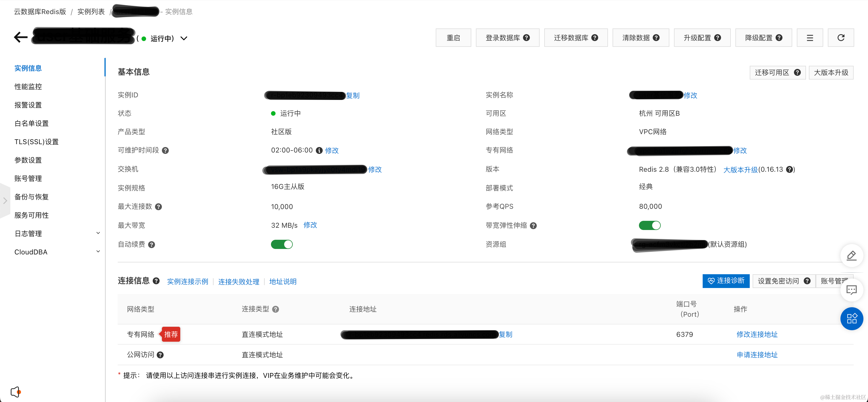Viewport: 868px width, 402px height.
Task: Click the 大版本升级 button at top right
Action: coord(831,72)
